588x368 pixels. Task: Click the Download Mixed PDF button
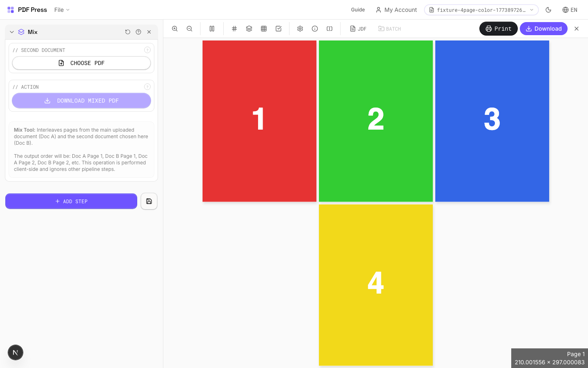coord(81,101)
